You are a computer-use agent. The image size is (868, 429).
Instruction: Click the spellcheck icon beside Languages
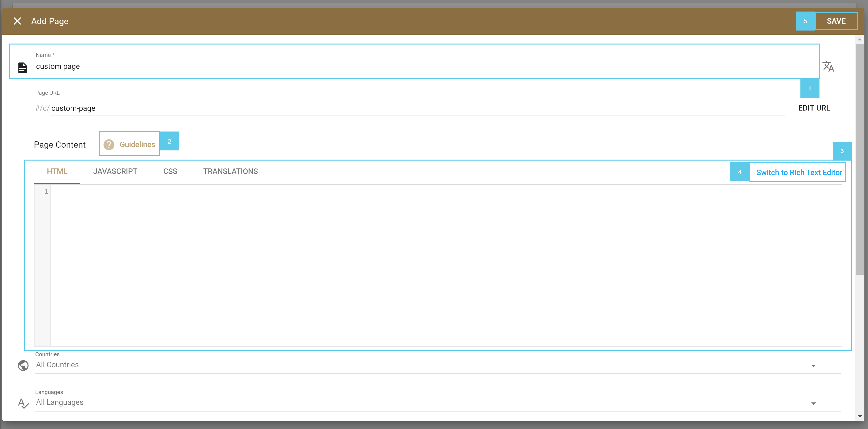[23, 403]
